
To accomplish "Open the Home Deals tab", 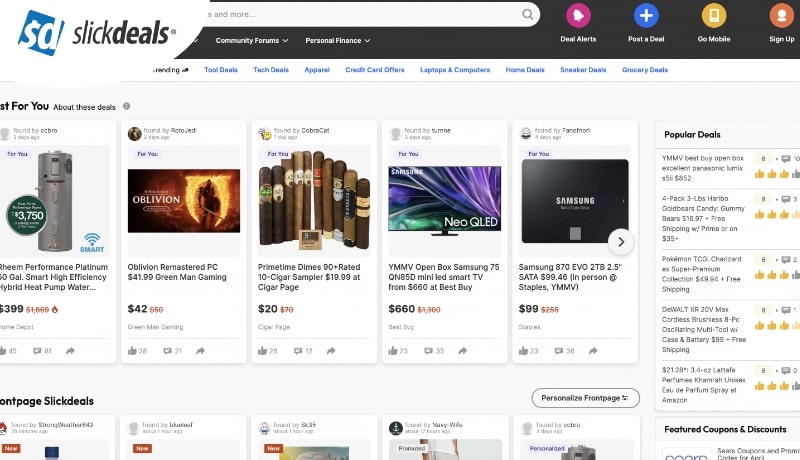I will click(x=525, y=70).
